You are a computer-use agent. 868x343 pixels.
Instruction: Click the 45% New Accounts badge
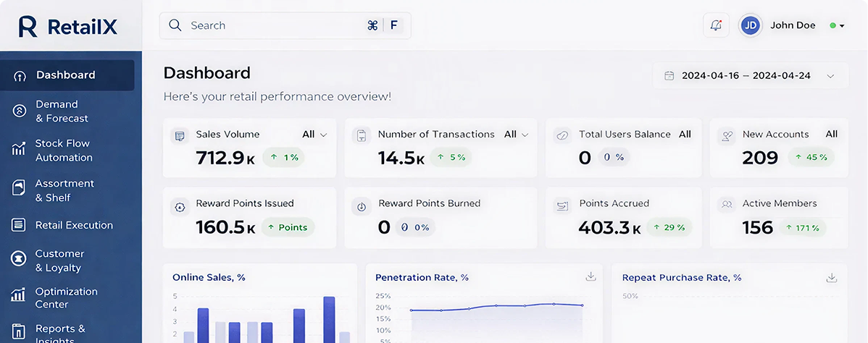811,158
